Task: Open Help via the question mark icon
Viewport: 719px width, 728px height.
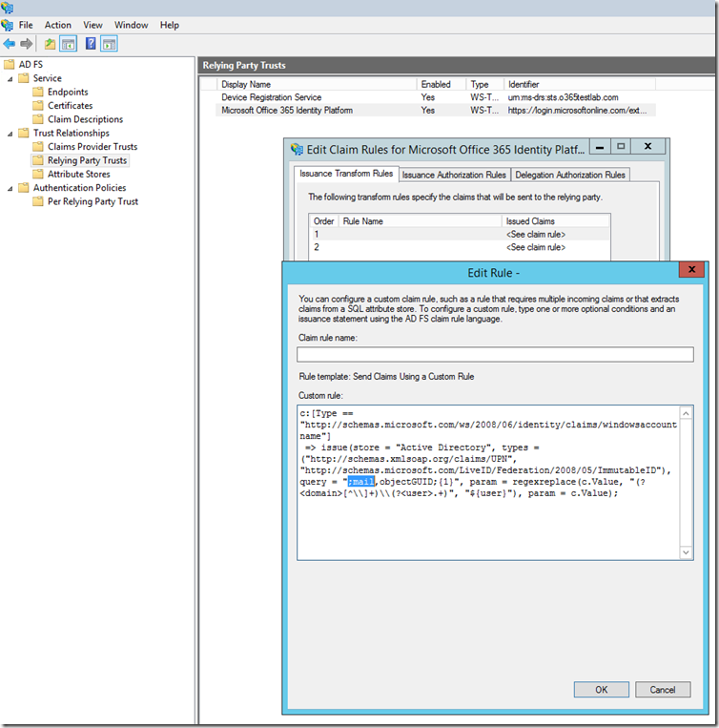Action: click(91, 44)
